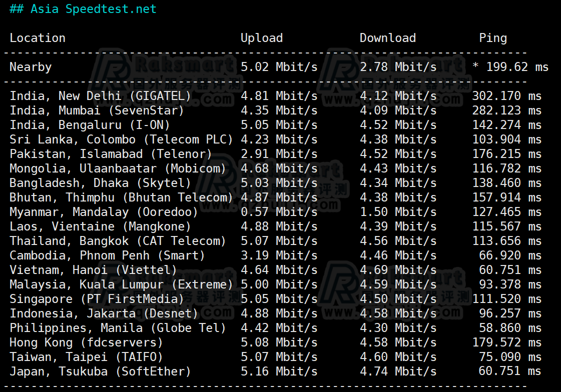The height and width of the screenshot is (392, 561).
Task: Select "Indonesia, Jakarta (Desnet)" location
Action: click(104, 313)
